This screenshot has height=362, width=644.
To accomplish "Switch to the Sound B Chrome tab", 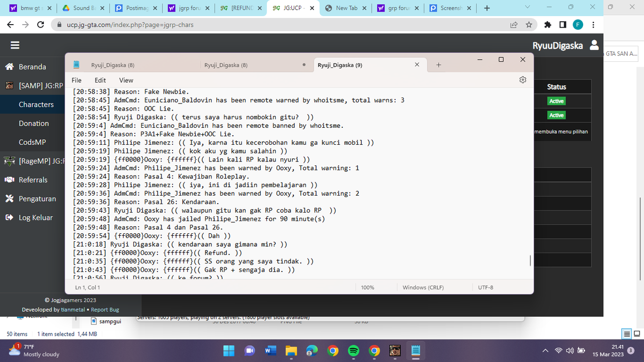I will (83, 8).
